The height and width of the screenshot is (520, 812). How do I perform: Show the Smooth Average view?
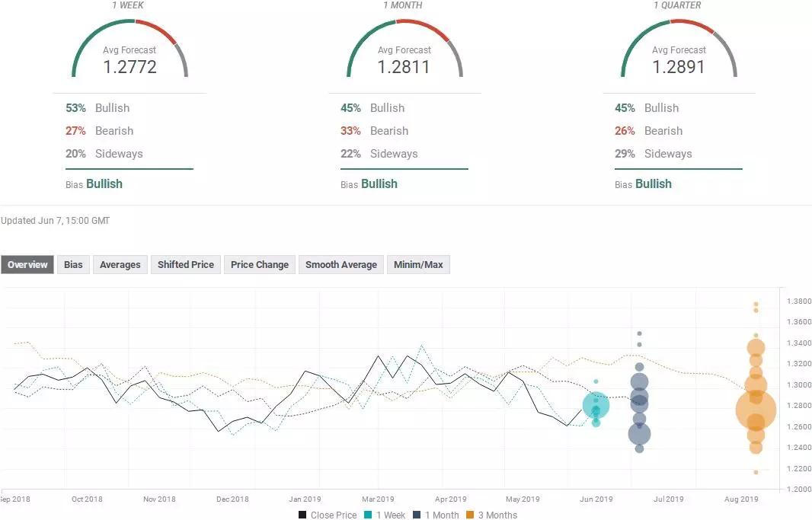pos(340,264)
